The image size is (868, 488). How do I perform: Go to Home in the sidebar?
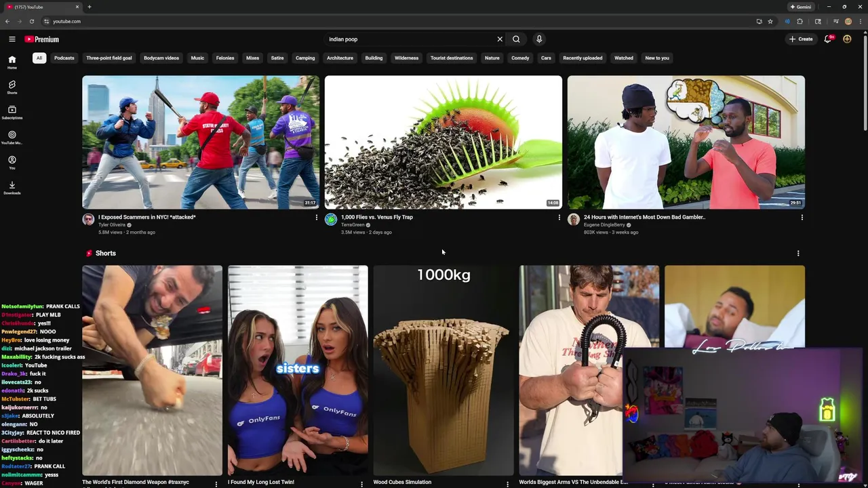tap(12, 62)
